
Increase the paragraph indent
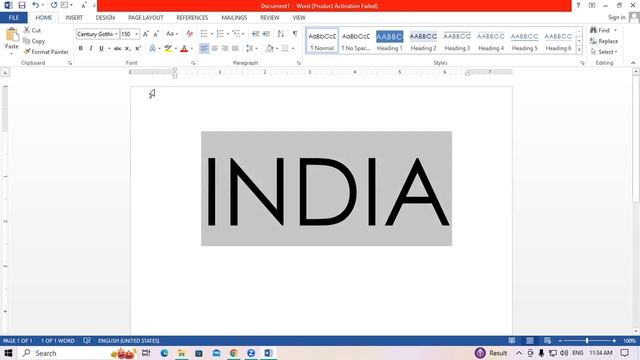tap(266, 34)
